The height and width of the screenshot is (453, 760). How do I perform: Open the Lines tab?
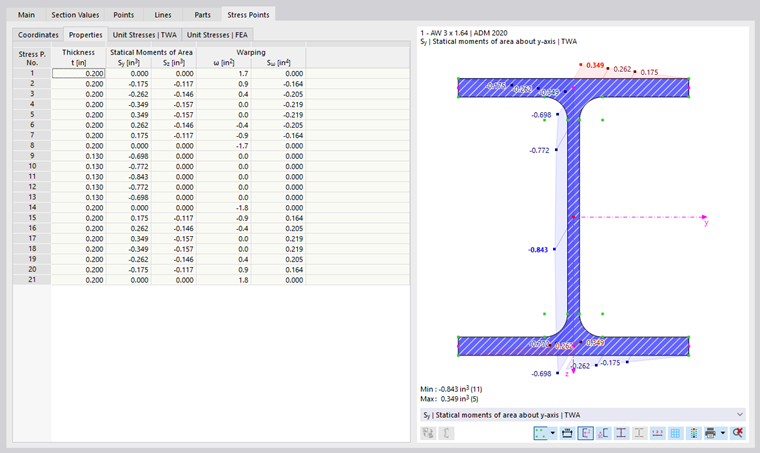pos(163,15)
